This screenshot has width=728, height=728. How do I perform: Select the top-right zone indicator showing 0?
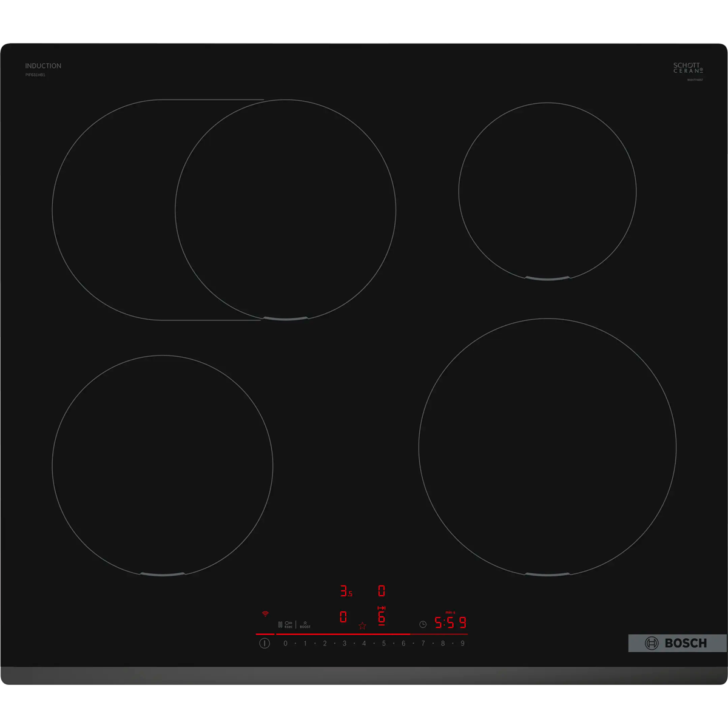382,591
